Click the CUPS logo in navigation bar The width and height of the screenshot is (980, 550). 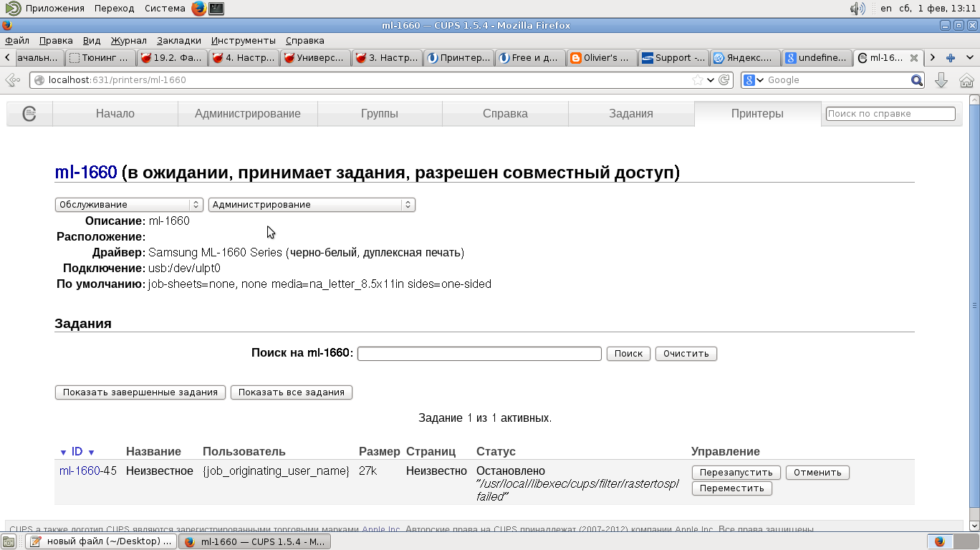pos(29,113)
